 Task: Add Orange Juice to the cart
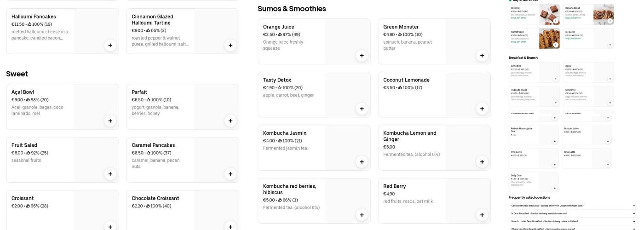tap(362, 56)
